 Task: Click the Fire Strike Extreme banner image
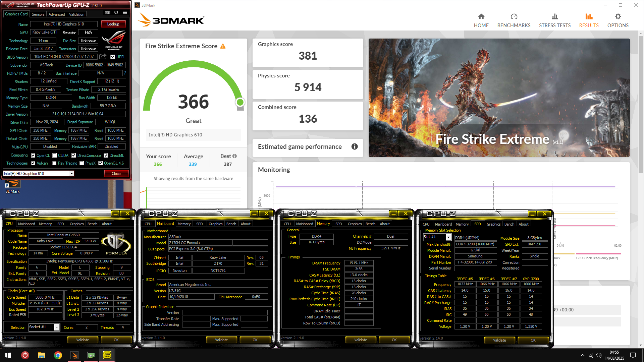(499, 98)
